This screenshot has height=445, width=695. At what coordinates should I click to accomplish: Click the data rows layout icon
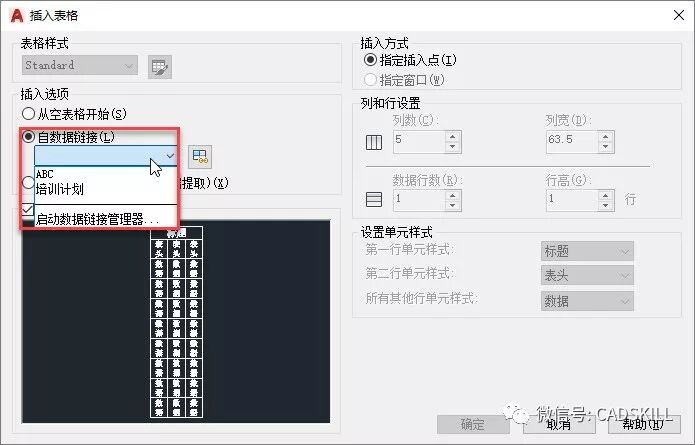pos(374,199)
